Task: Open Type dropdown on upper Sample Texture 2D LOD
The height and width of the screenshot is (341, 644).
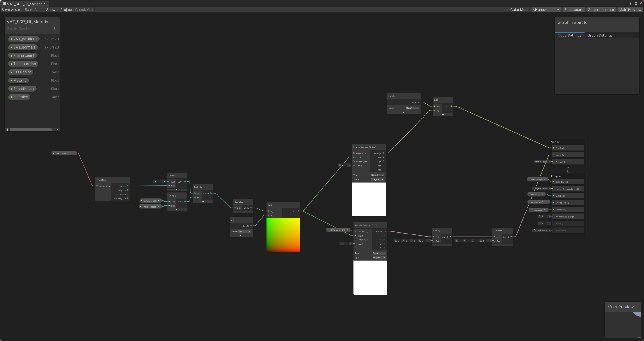Action: (377, 175)
